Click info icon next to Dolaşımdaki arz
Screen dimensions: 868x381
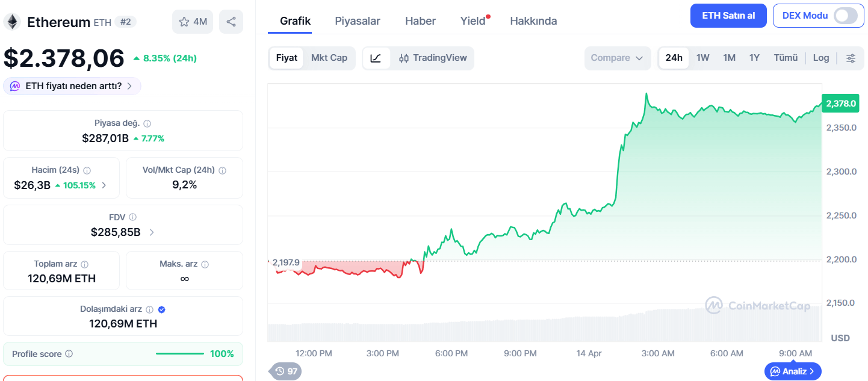[149, 309]
